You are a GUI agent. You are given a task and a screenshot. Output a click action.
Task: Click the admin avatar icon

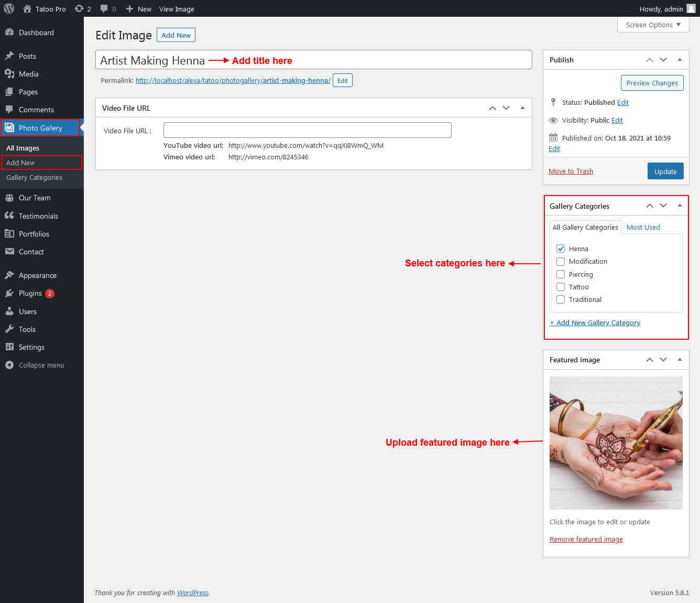[x=691, y=8]
